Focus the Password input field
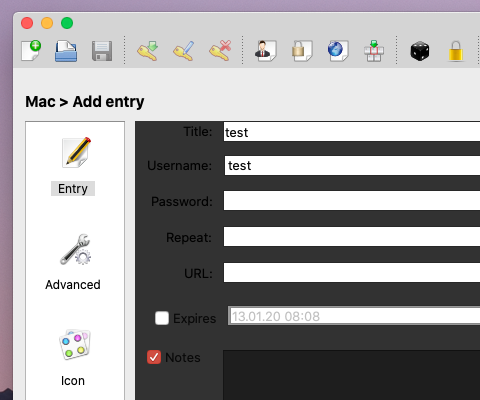The height and width of the screenshot is (400, 480). pos(352,200)
